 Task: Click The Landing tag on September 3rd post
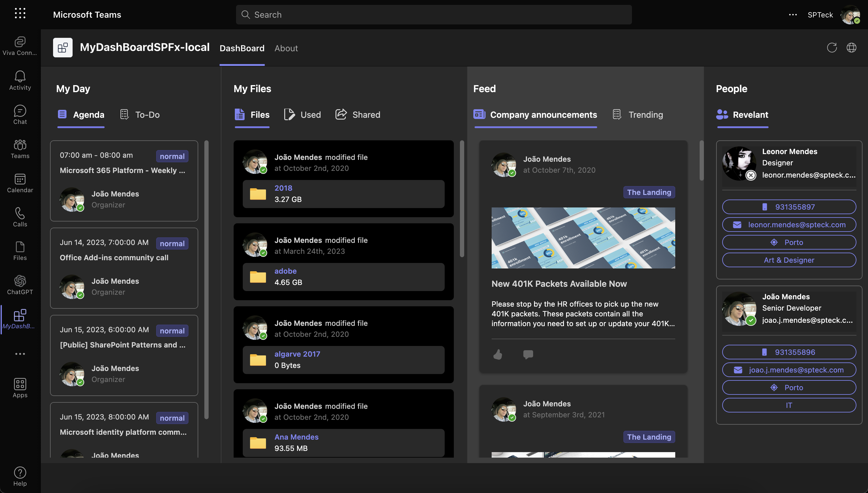(x=649, y=437)
